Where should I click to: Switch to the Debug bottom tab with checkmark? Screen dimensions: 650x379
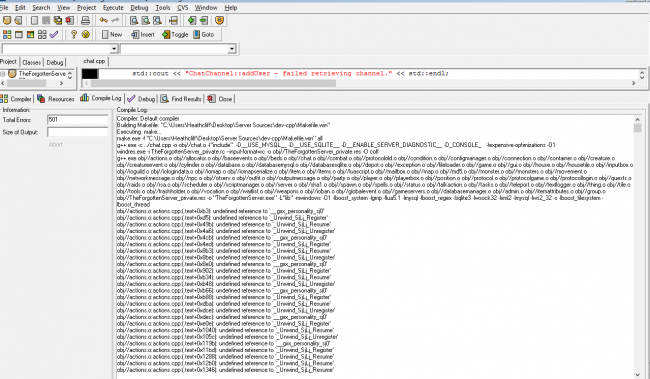[141, 99]
